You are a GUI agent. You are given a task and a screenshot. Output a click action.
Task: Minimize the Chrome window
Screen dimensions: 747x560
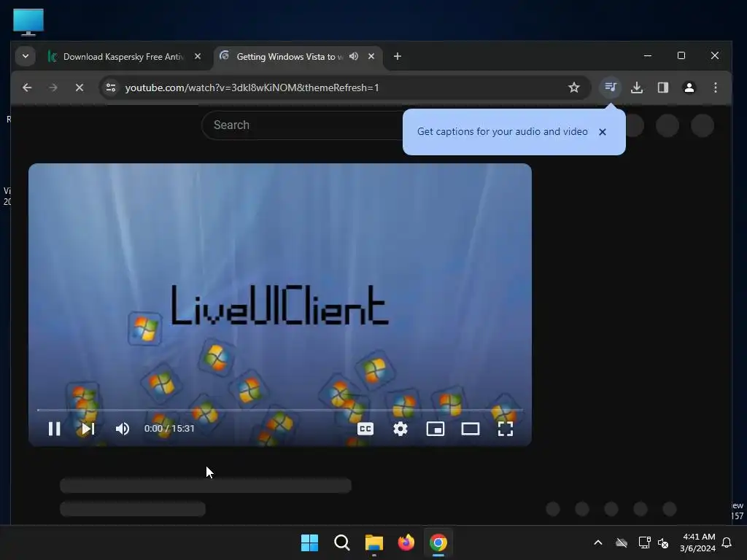click(648, 55)
